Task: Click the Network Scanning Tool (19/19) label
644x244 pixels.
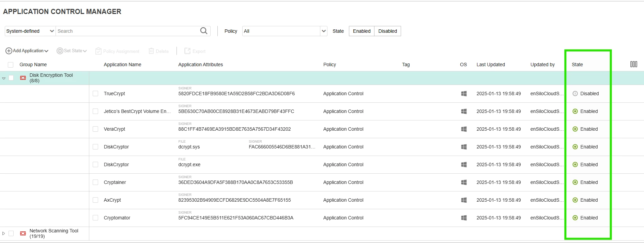Action: (54, 233)
